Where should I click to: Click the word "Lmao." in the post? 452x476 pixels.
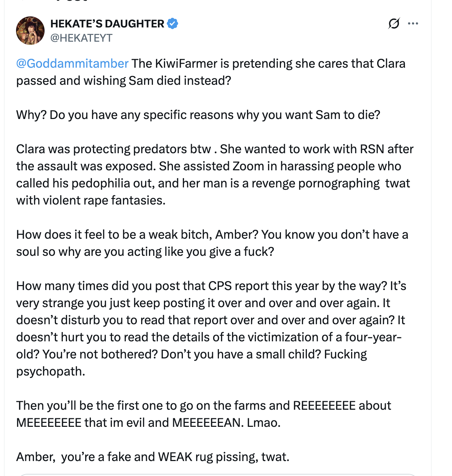coord(263,423)
